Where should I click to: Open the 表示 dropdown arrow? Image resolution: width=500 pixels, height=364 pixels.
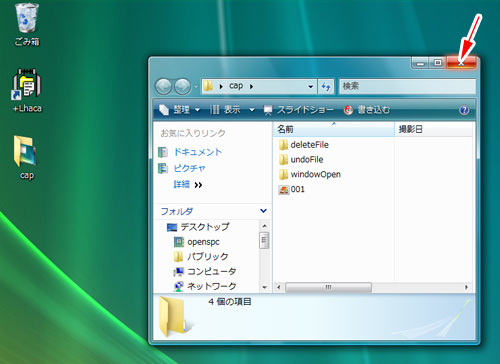point(252,110)
